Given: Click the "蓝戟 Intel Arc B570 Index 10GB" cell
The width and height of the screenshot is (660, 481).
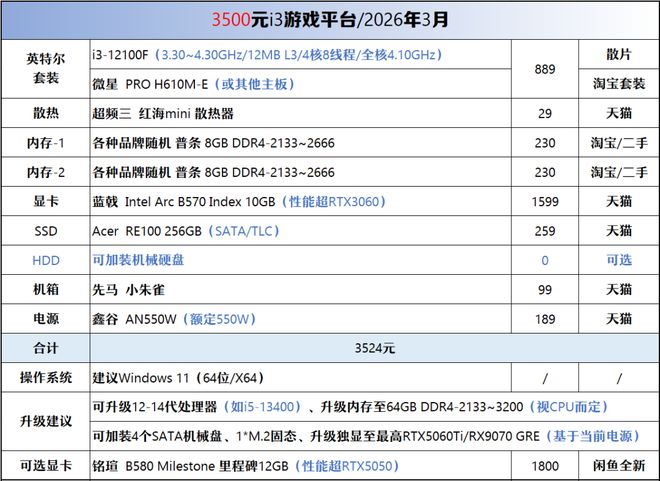Looking at the screenshot, I should tap(301, 202).
